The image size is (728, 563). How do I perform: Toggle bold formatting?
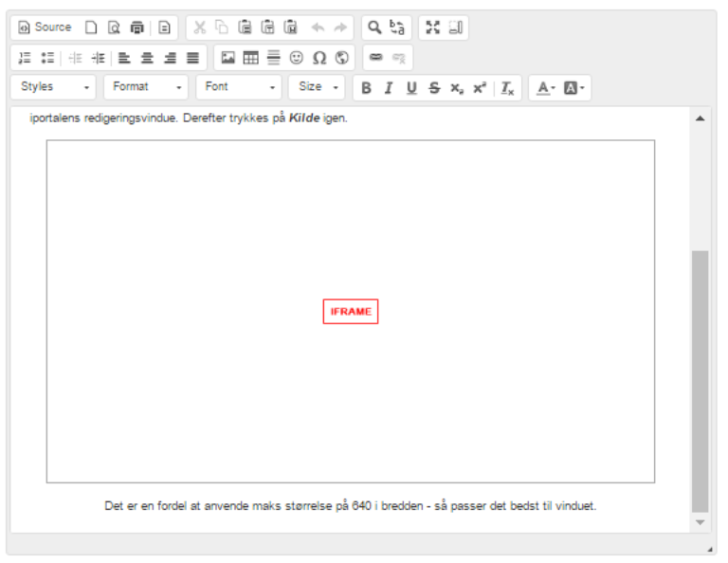(366, 88)
